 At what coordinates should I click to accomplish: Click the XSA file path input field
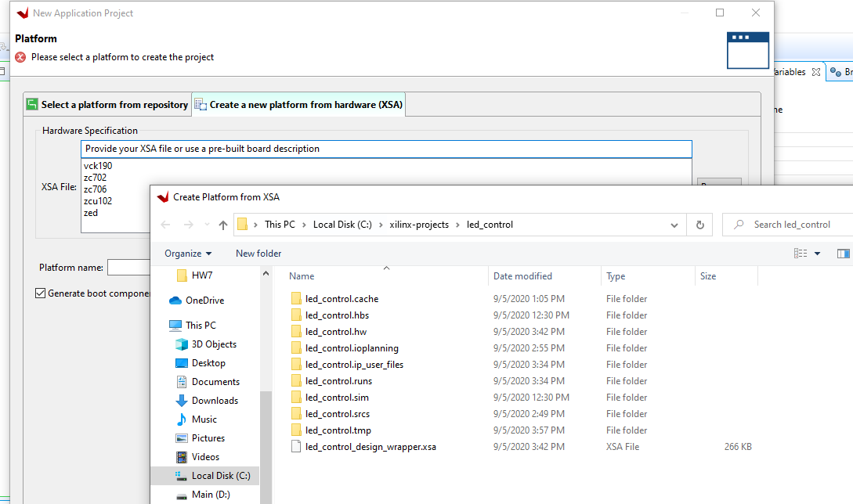coord(386,149)
